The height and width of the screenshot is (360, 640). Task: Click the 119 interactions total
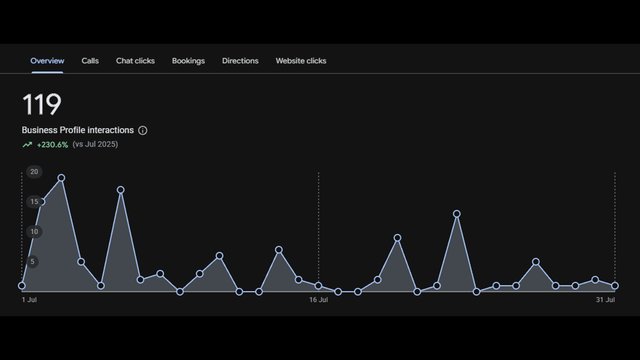pyautogui.click(x=42, y=104)
